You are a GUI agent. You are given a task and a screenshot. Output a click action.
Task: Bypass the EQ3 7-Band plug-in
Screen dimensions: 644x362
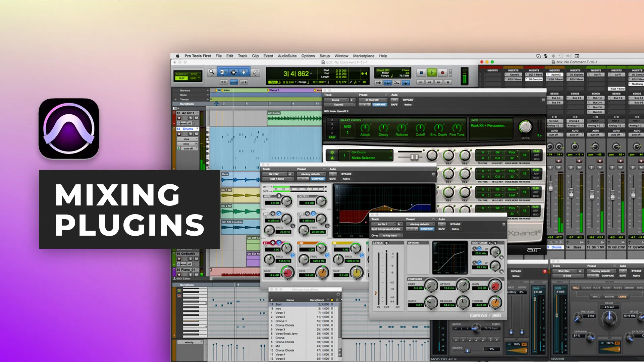pyautogui.click(x=346, y=174)
